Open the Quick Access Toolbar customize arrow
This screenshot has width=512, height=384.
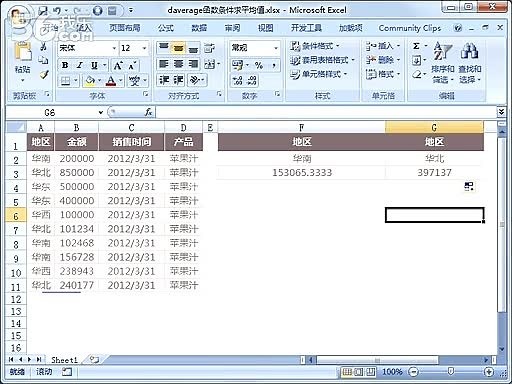tap(131, 11)
